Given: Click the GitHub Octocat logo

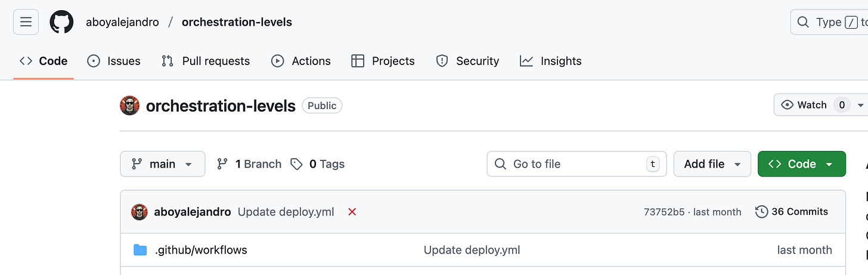Looking at the screenshot, I should click(62, 23).
